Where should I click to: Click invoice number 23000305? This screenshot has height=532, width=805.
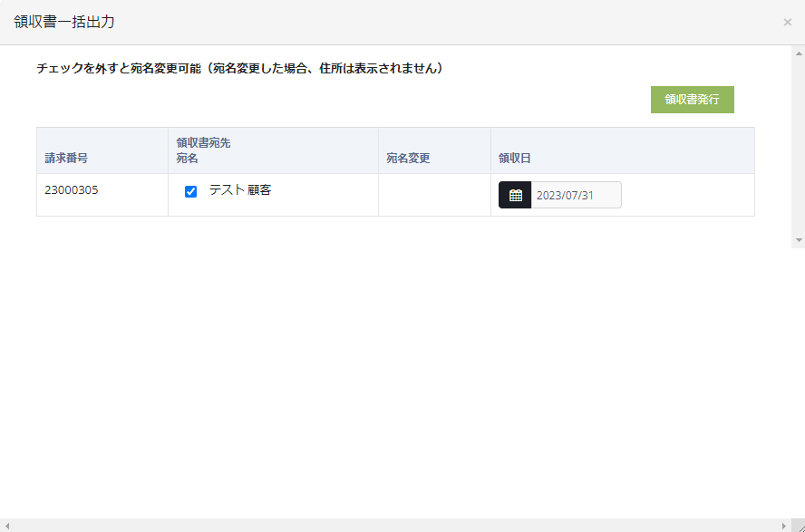tap(71, 190)
